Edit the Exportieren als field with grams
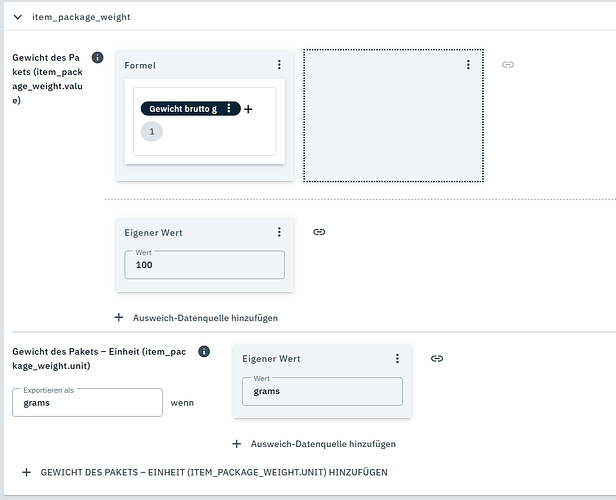The image size is (616, 500). 87,403
